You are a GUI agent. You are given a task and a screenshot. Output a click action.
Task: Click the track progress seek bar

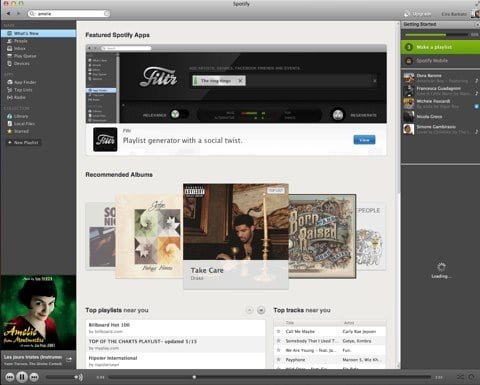[270, 377]
